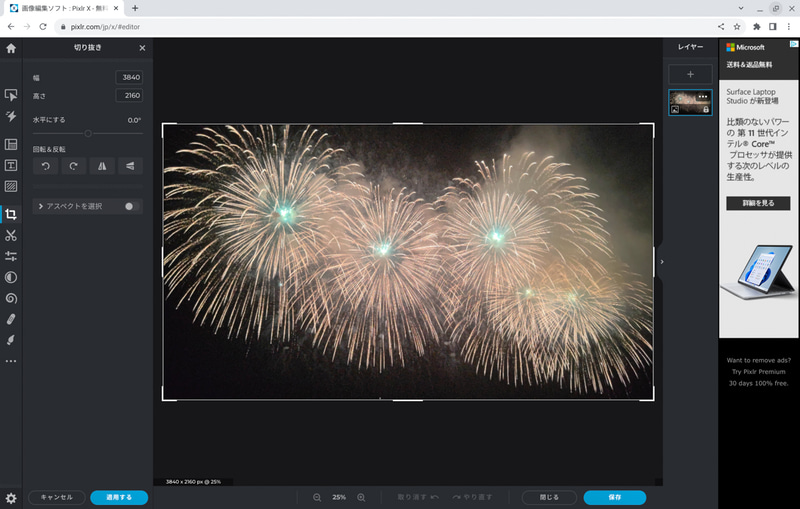Add a new layer
The height and width of the screenshot is (509, 800).
[x=690, y=74]
